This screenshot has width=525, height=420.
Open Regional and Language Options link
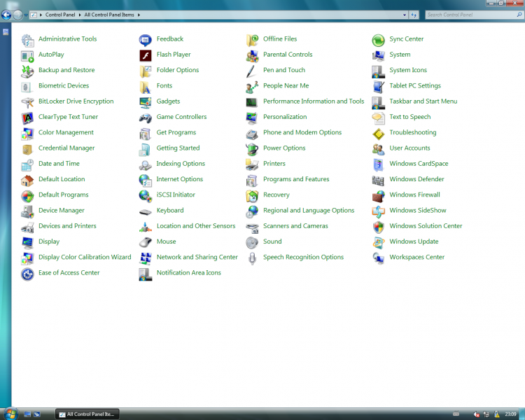(x=309, y=210)
